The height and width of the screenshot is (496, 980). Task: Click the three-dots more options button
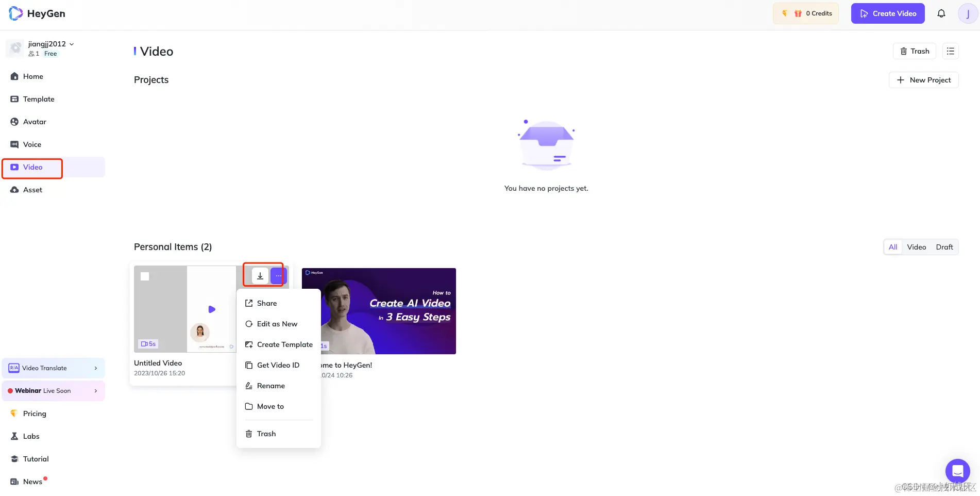coord(278,276)
